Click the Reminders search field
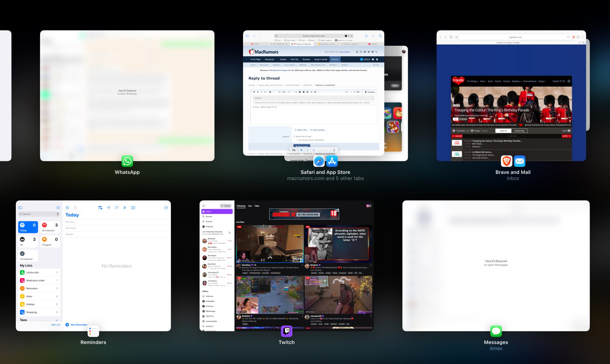 click(x=39, y=214)
